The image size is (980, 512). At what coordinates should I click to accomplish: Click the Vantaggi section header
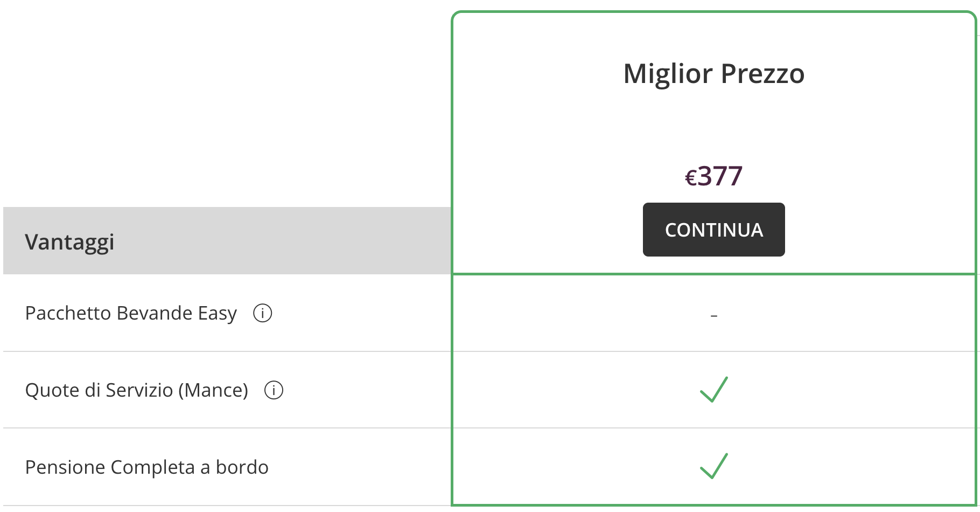[70, 242]
